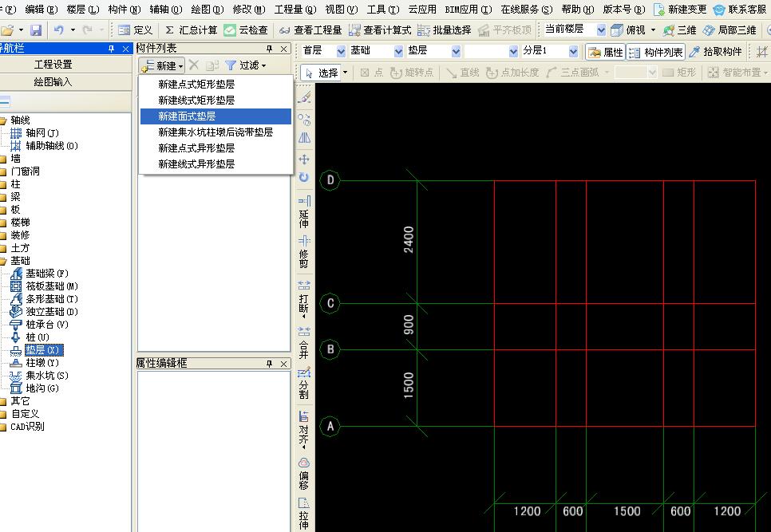
Task: Click the 延伸 extend tool
Action: pos(304,211)
